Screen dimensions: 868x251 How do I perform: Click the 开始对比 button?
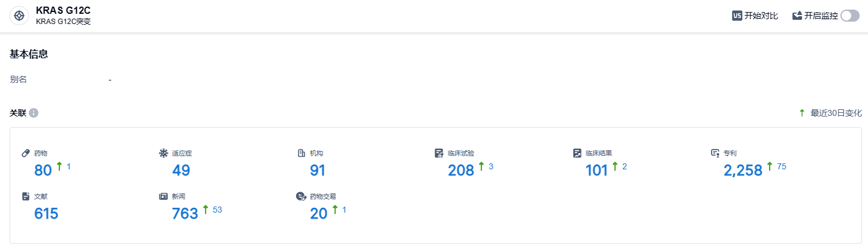tap(761, 16)
